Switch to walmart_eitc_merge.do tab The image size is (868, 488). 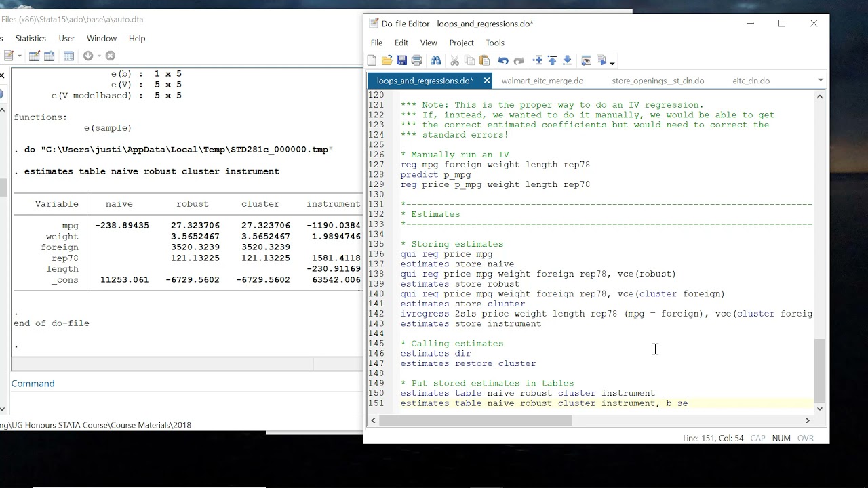[542, 81]
